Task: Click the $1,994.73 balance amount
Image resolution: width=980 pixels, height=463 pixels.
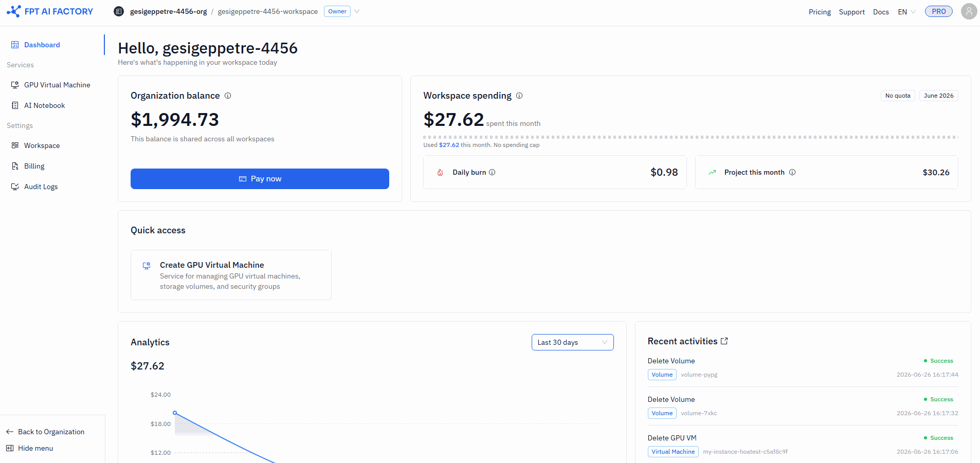Action: point(175,120)
